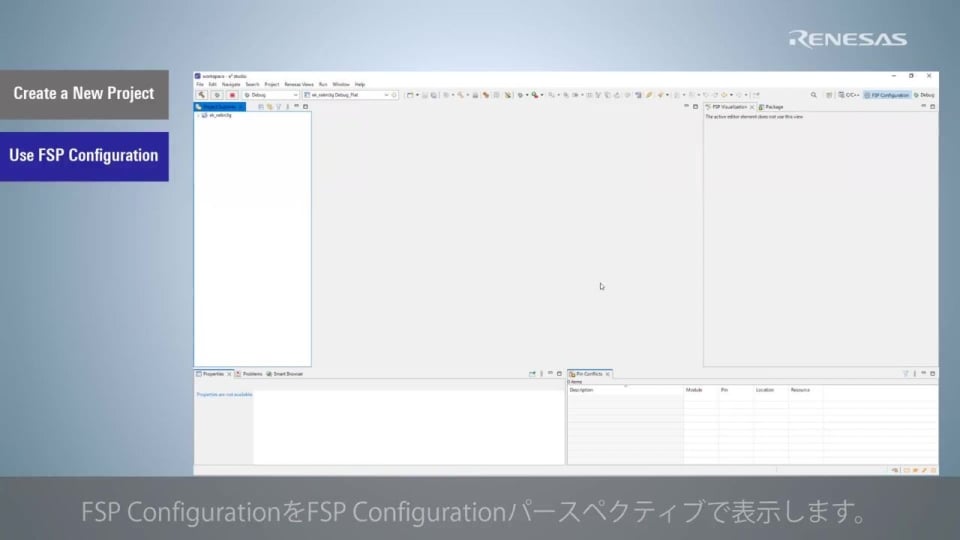Click Collapse All in Project Explorer toolbar
Image resolution: width=960 pixels, height=540 pixels.
tap(261, 107)
